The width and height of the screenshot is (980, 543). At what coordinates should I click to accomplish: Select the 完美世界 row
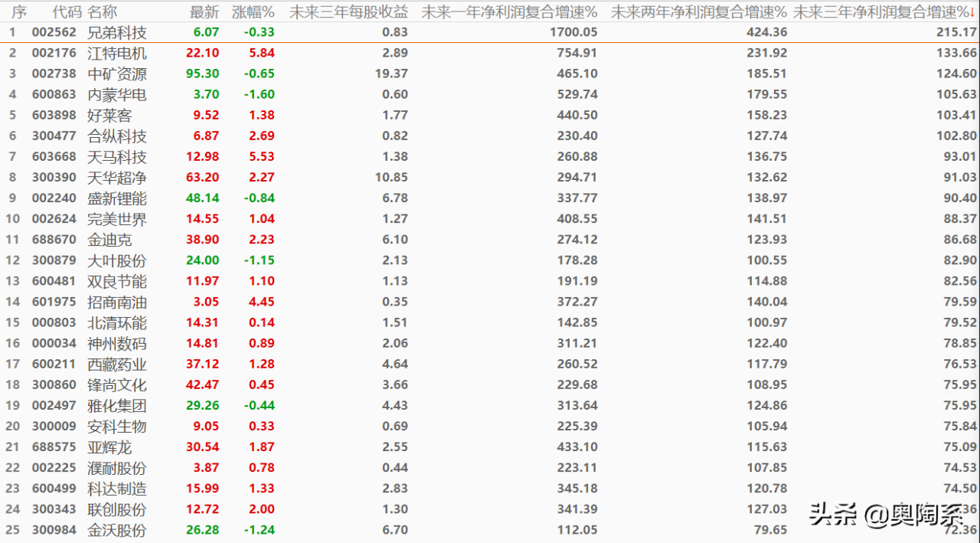click(x=117, y=219)
